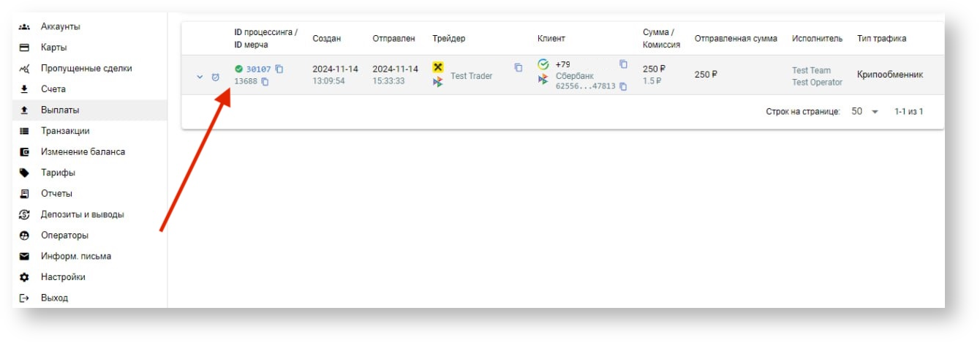Click the Выплаты upload icon
This screenshot has height=343, width=980.
tap(24, 110)
